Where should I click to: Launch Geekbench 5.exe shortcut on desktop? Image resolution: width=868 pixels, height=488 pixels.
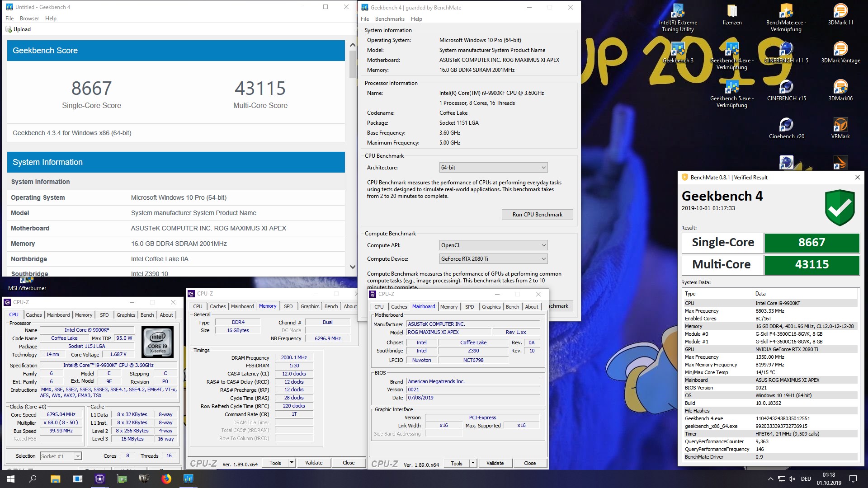(x=732, y=94)
